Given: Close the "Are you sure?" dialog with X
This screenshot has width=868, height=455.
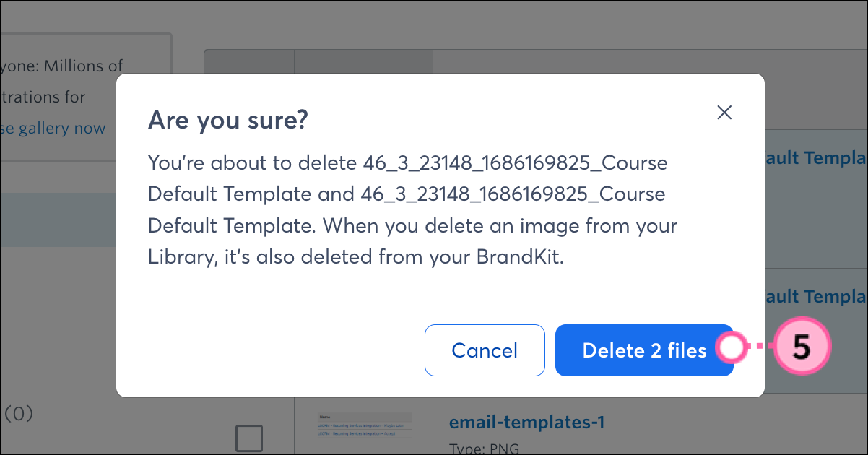Looking at the screenshot, I should coord(724,112).
